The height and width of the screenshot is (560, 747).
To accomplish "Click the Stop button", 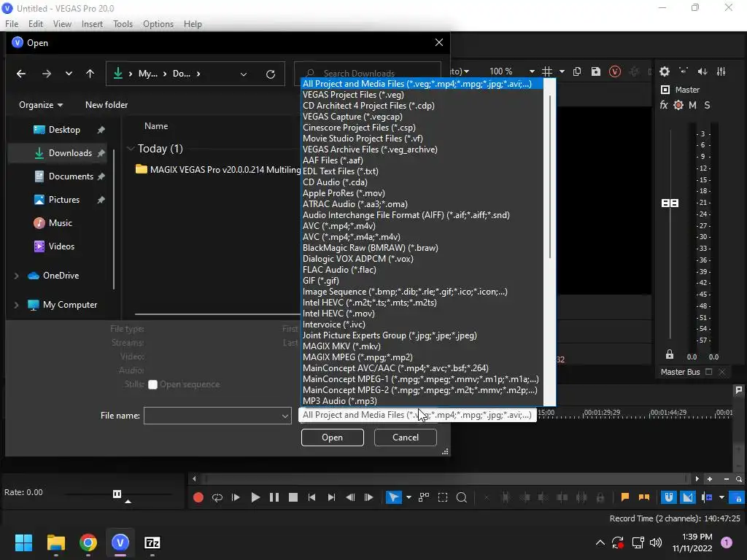I will click(x=293, y=497).
